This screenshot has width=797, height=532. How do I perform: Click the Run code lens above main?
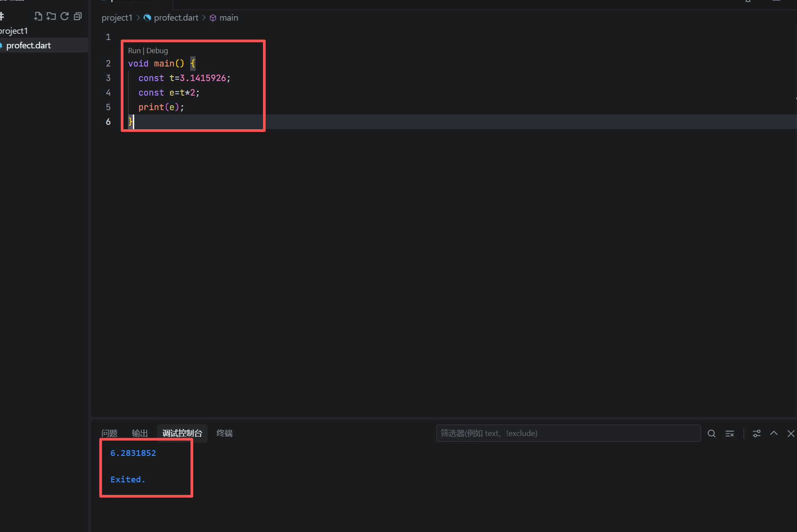pyautogui.click(x=134, y=51)
